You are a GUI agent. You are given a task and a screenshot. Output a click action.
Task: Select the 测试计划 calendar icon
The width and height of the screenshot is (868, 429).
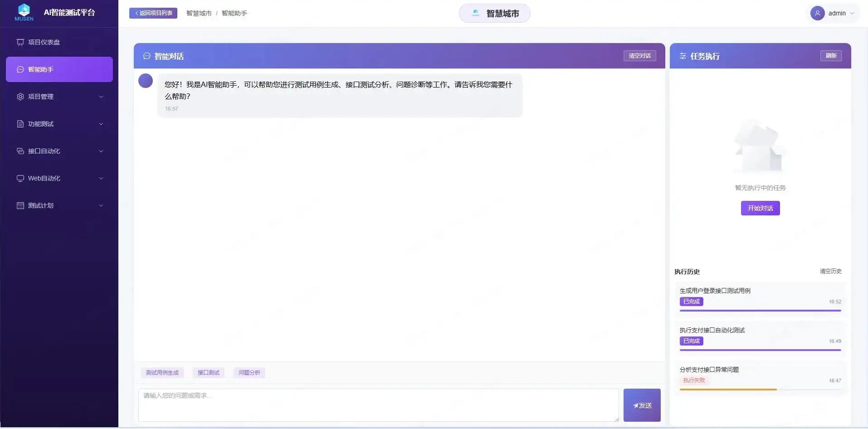coord(20,205)
